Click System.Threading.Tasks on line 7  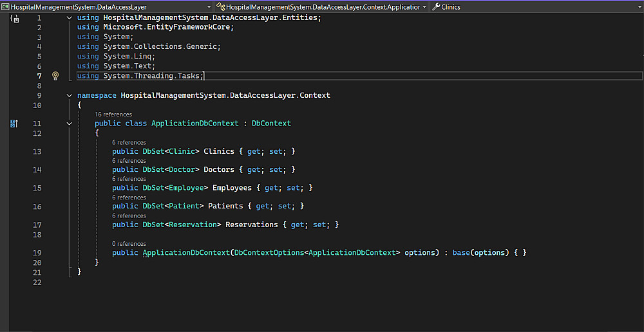pos(151,76)
